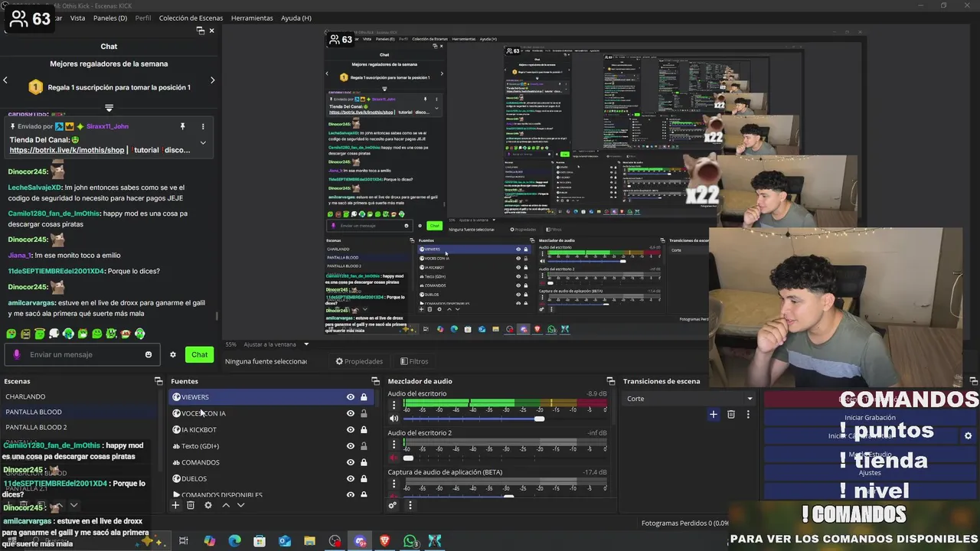980x551 pixels.
Task: Toggle visibility of VOCES CON IA source
Action: pos(351,413)
